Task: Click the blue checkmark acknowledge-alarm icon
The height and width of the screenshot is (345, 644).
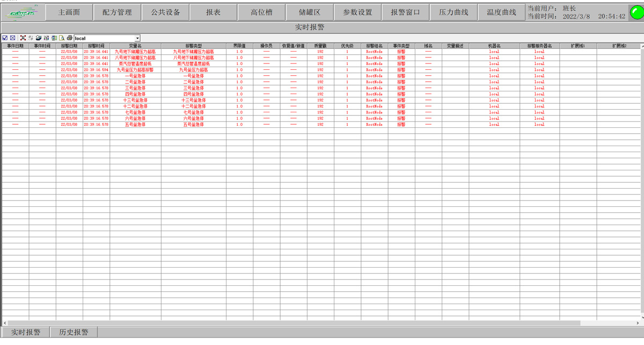Action: pyautogui.click(x=5, y=38)
